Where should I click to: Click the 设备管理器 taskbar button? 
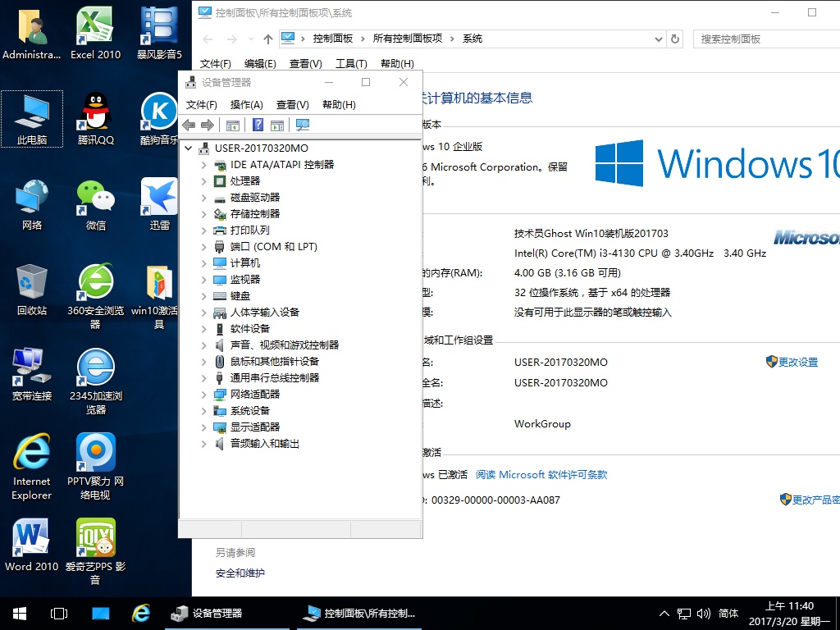[x=228, y=614]
